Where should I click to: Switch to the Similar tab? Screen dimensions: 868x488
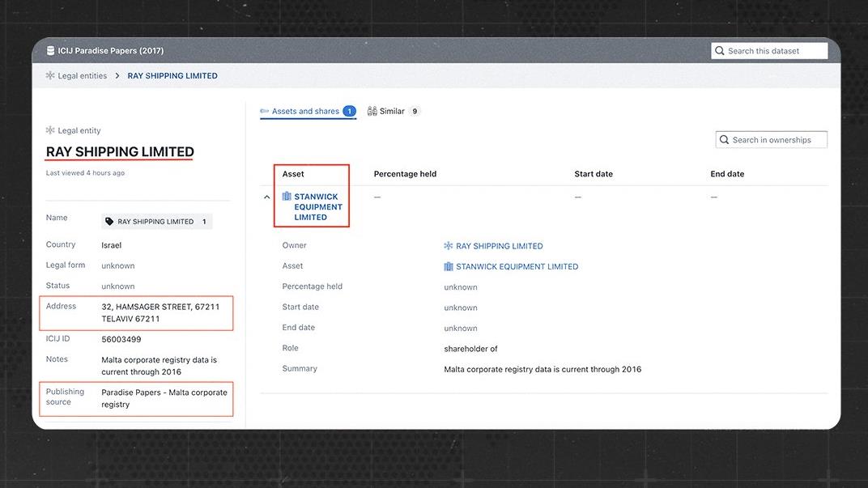(x=394, y=111)
